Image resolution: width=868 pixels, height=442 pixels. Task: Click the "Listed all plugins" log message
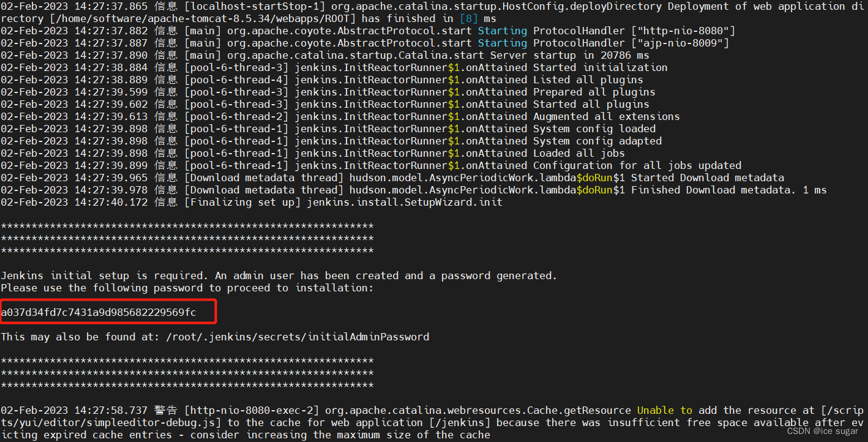pyautogui.click(x=588, y=80)
